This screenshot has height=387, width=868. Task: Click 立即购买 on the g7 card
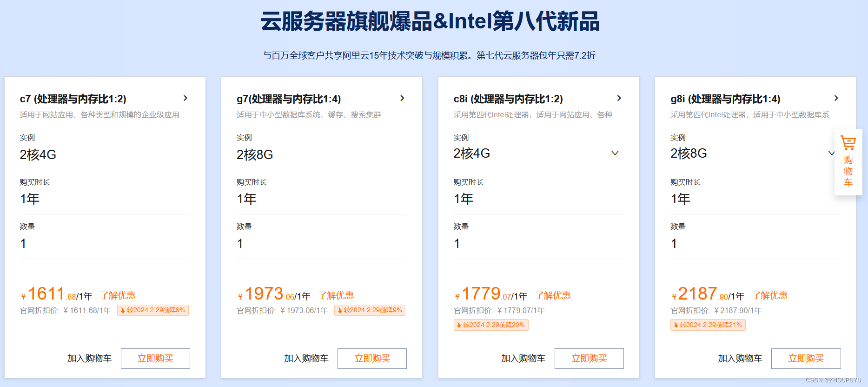tap(372, 359)
